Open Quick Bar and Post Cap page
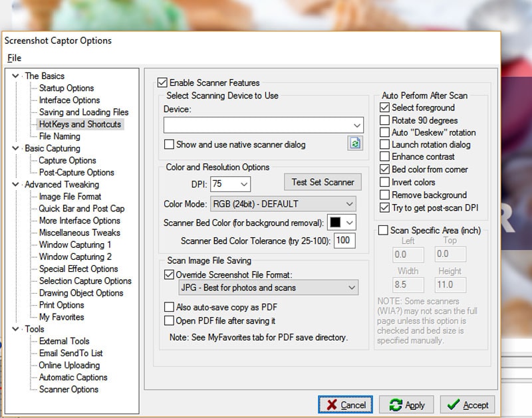 82,209
